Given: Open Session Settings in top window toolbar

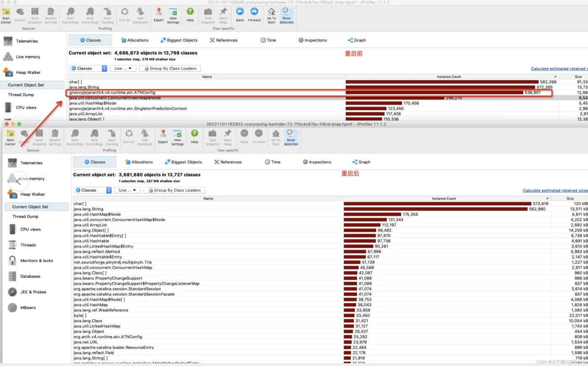Looking at the screenshot, I should pos(50,16).
